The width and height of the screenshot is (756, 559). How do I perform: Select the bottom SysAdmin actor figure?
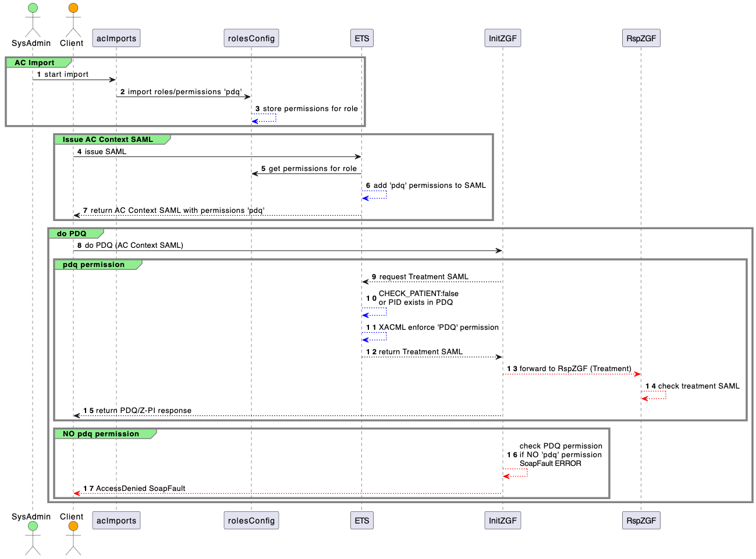[33, 537]
